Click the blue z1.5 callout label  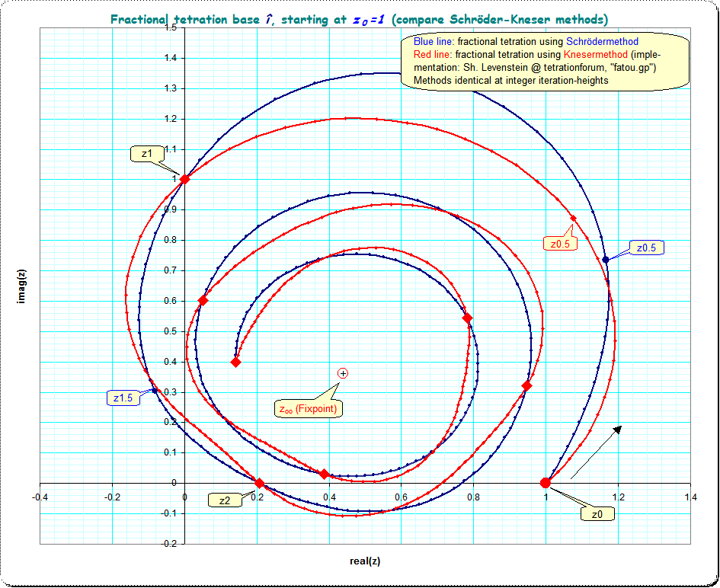(x=123, y=398)
